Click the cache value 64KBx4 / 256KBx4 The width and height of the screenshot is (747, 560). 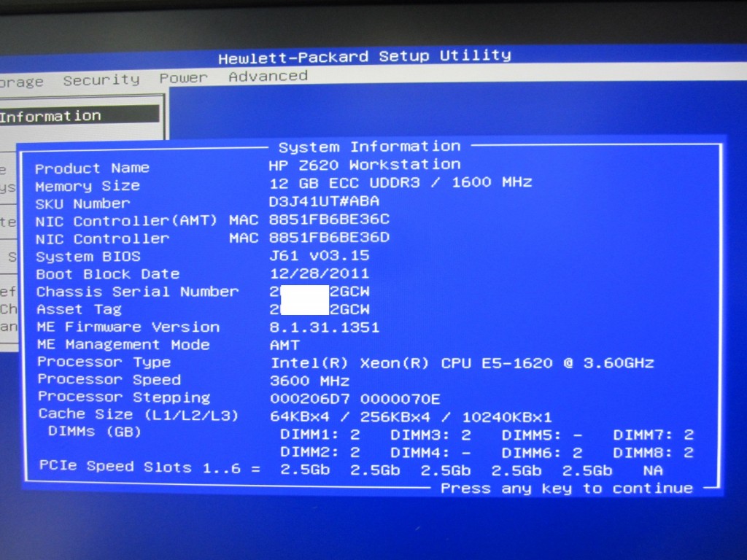[x=350, y=417]
